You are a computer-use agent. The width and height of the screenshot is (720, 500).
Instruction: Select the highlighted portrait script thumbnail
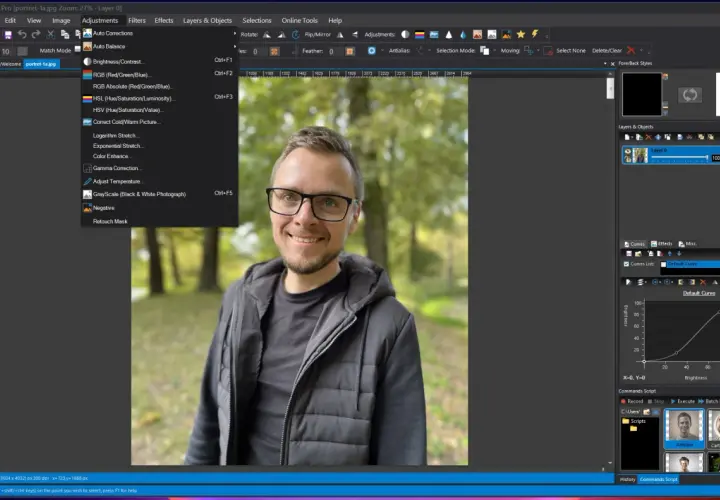pos(684,428)
